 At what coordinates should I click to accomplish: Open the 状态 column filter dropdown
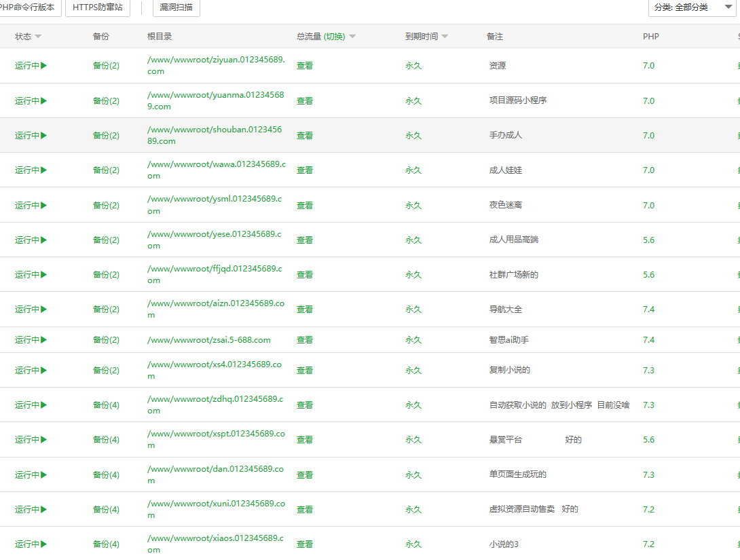(x=39, y=36)
